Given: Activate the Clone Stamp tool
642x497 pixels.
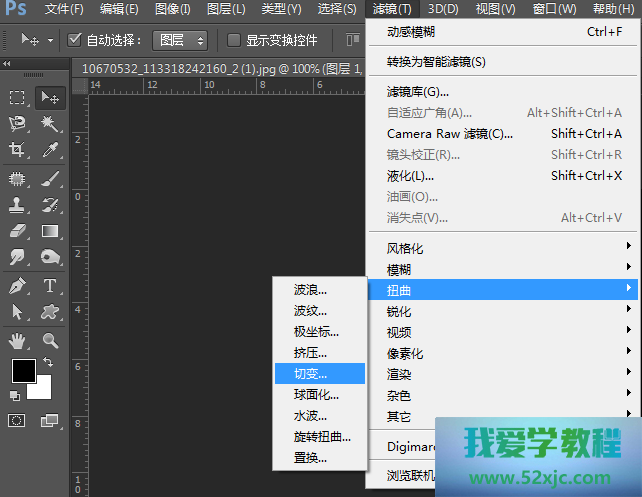Looking at the screenshot, I should 18,205.
